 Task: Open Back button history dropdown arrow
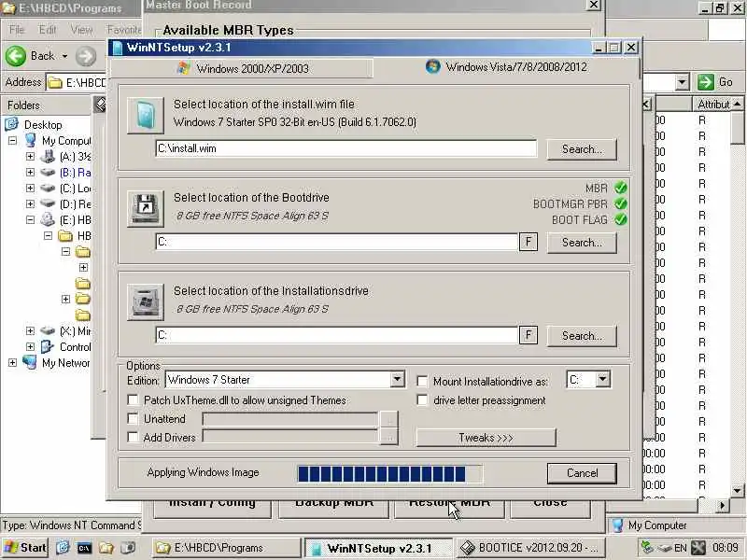(x=64, y=56)
